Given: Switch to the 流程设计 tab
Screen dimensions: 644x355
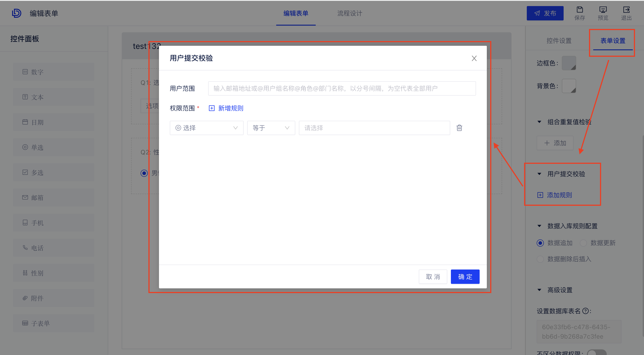Looking at the screenshot, I should 349,13.
